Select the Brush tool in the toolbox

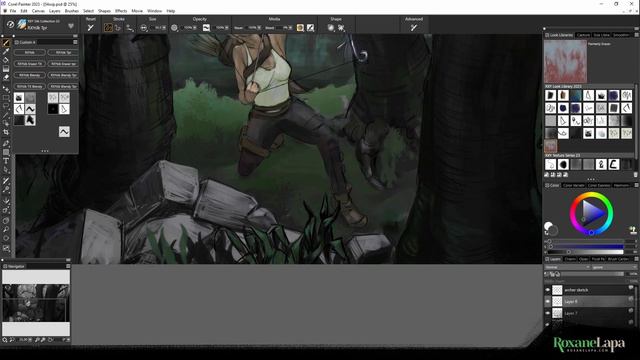[6, 42]
